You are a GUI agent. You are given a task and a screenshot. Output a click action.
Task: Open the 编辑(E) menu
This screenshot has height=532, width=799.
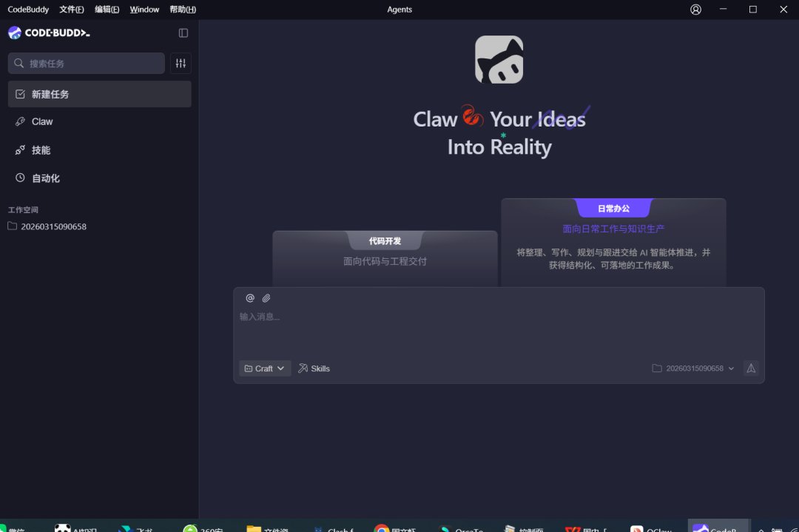107,9
